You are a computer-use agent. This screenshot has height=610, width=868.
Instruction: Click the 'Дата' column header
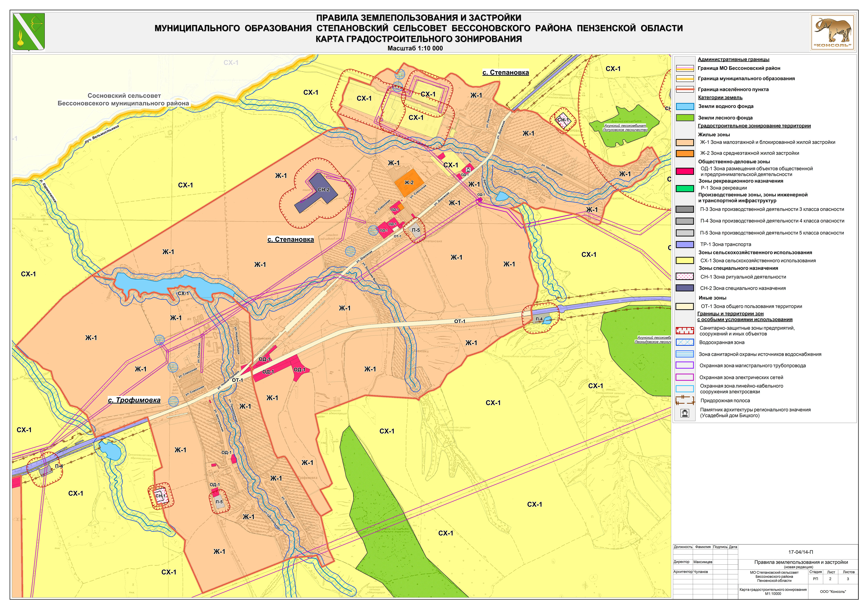point(733,547)
